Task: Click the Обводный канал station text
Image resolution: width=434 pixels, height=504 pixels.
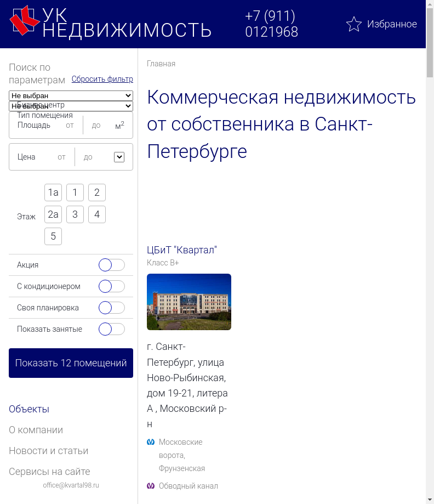Action: (x=189, y=486)
